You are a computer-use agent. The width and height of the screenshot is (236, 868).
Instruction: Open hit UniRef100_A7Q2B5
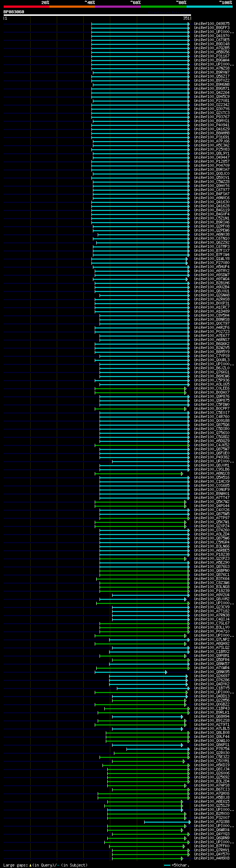point(212,48)
